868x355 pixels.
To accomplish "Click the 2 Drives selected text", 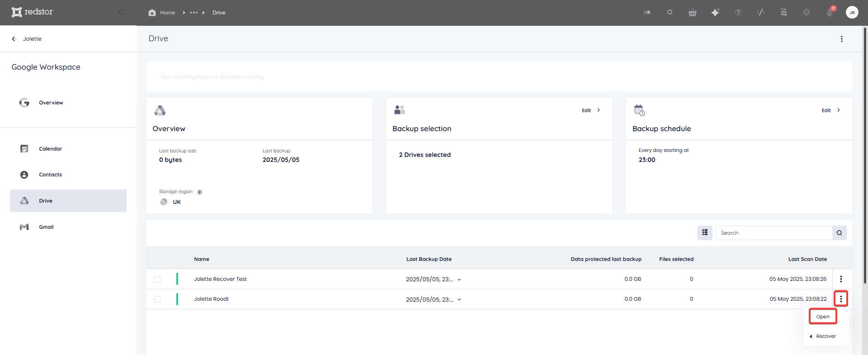I will point(425,155).
